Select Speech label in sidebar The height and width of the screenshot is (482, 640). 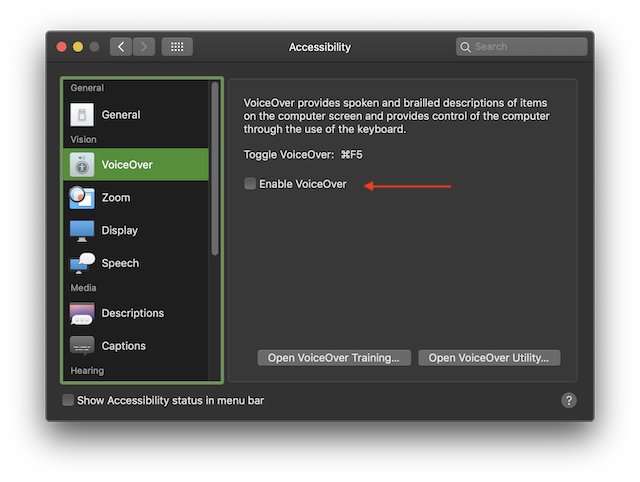pos(120,263)
